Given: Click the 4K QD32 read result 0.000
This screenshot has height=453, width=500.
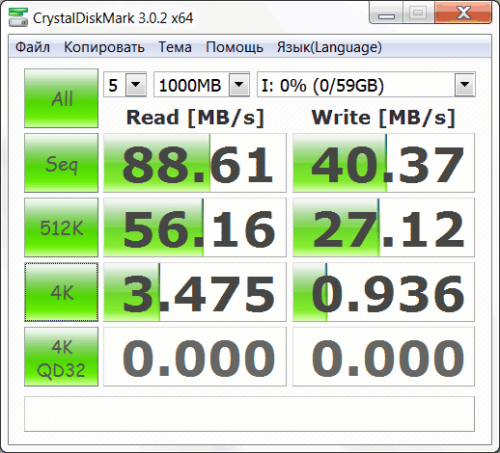Looking at the screenshot, I should pos(195,357).
